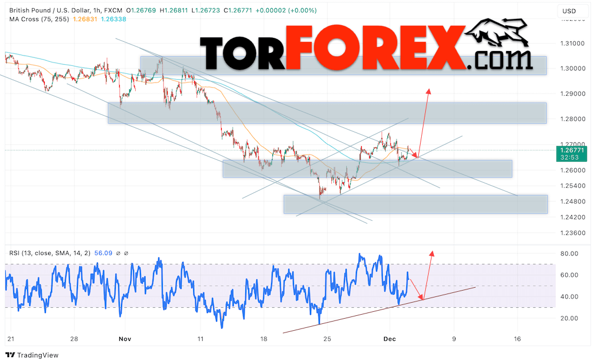
Task: Click the 1.25400 price axis label
Action: (x=573, y=186)
